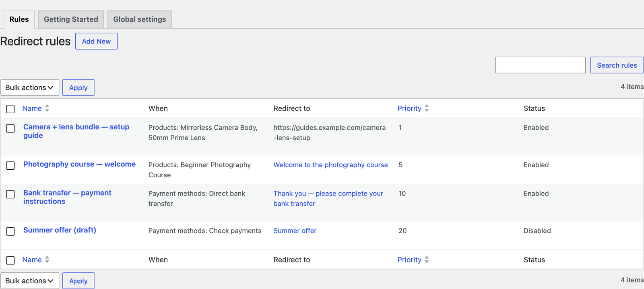644x289 pixels.
Task: Click the bottom Apply button
Action: click(x=78, y=281)
